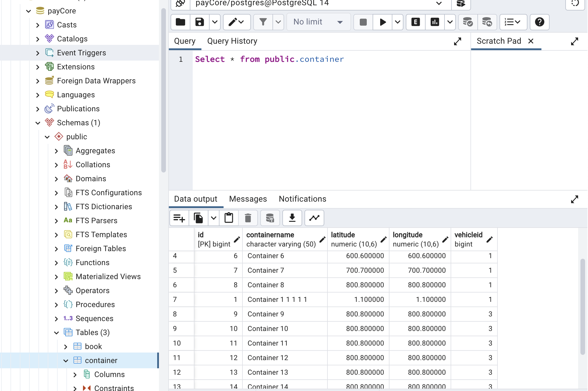
Task: Download the query results
Action: [x=292, y=218]
